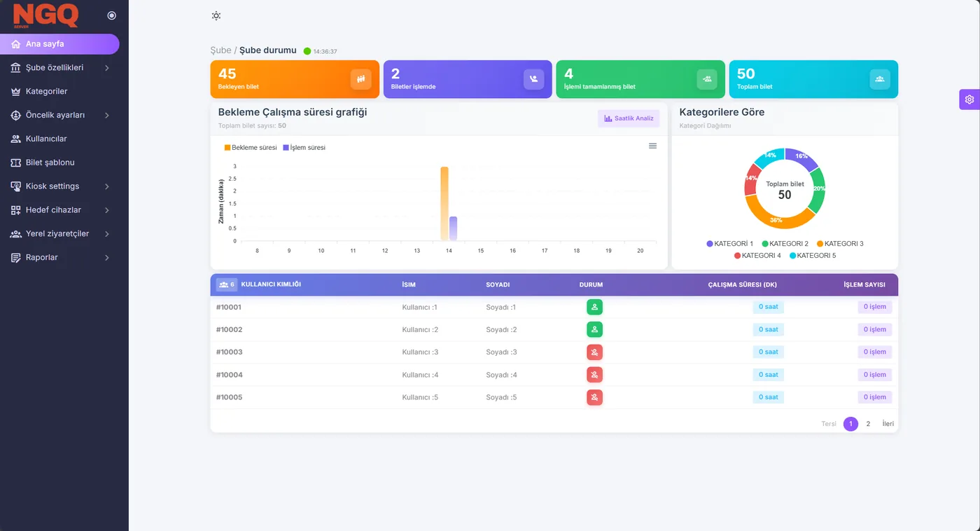The image size is (980, 531).
Task: Click the status icon for user #10005
Action: (x=594, y=397)
